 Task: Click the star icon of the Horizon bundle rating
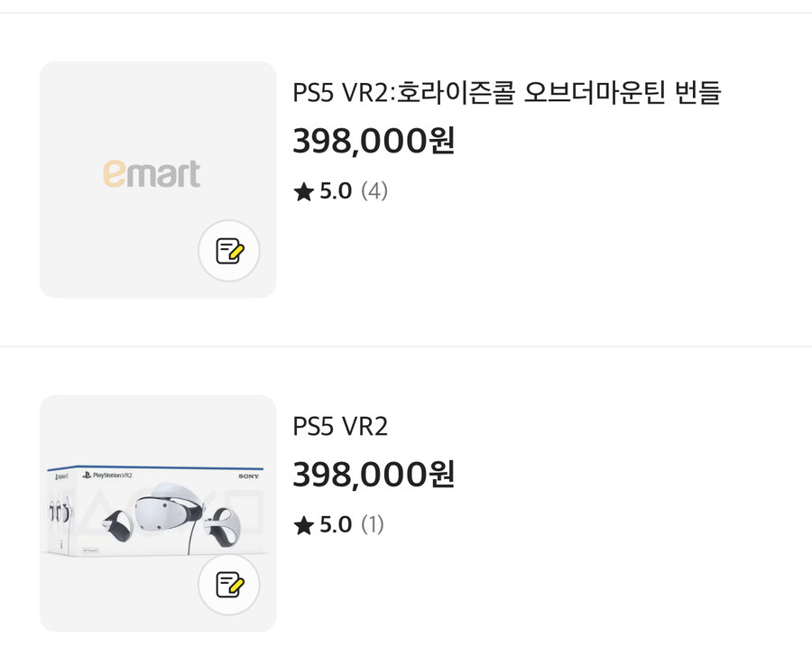[304, 192]
